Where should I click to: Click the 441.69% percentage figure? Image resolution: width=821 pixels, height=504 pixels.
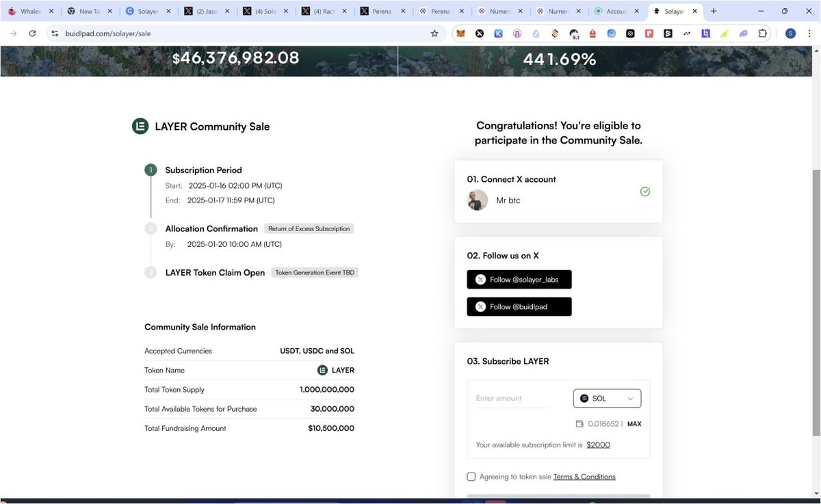point(559,59)
